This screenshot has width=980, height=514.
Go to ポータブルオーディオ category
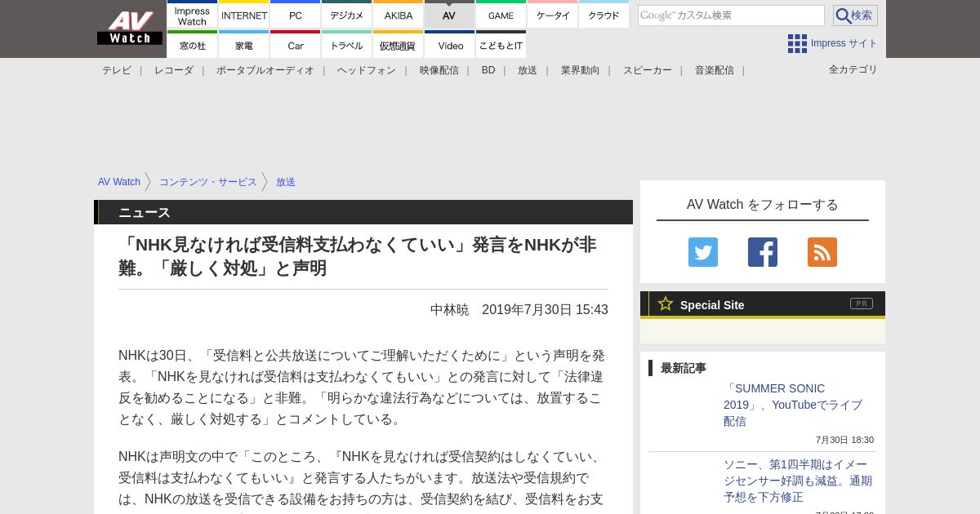click(265, 70)
